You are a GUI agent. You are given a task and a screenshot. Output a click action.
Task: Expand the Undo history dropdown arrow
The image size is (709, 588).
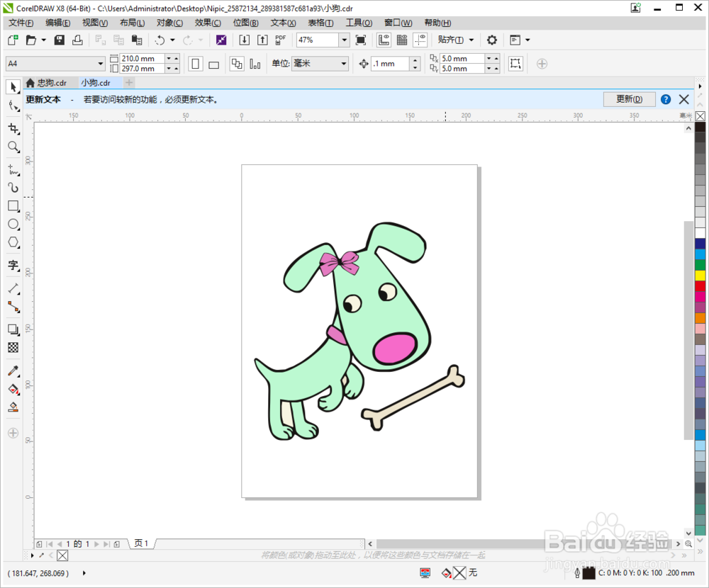[x=172, y=40]
